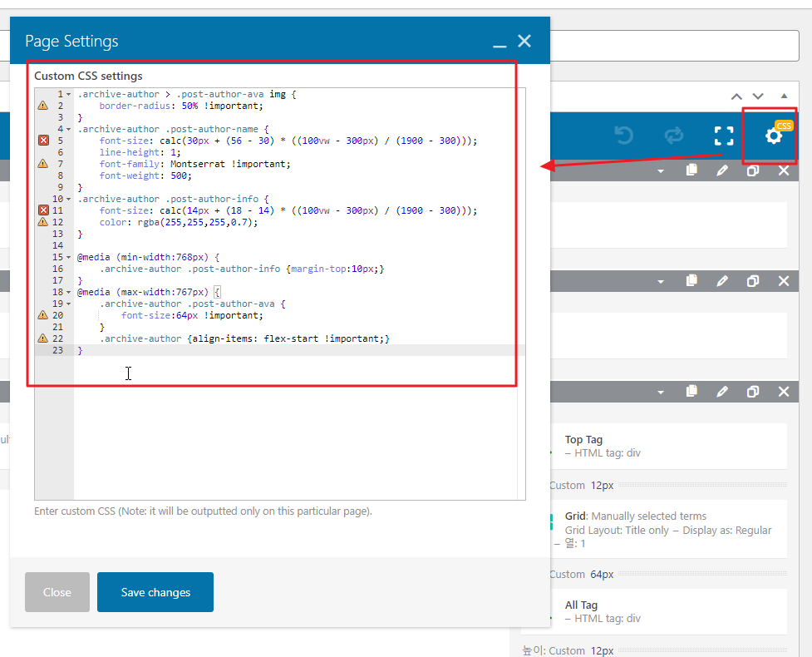The image size is (812, 657).
Task: Click the gray Close button
Action: coord(57,592)
